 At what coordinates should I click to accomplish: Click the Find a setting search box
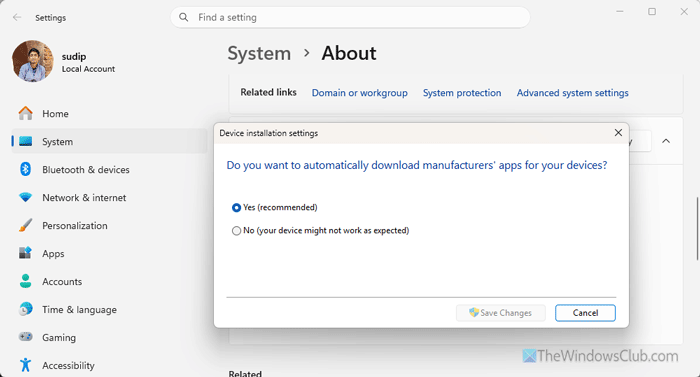point(350,17)
